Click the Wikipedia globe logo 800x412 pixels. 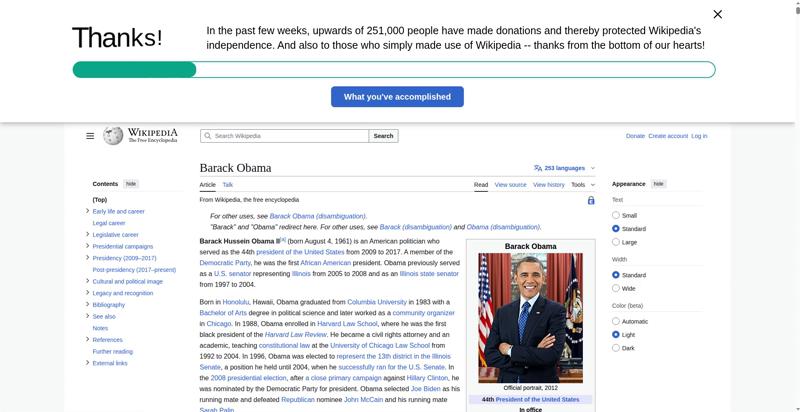coord(113,135)
